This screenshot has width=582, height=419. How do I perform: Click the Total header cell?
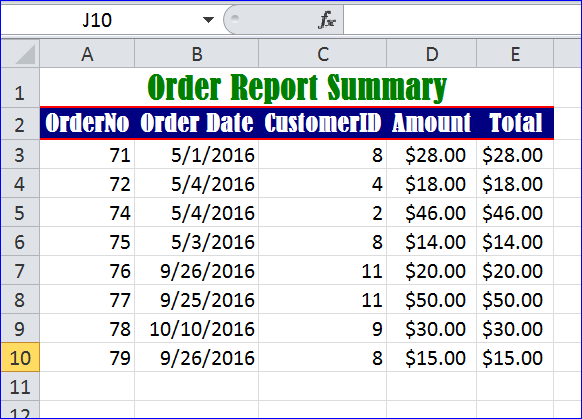click(x=515, y=123)
